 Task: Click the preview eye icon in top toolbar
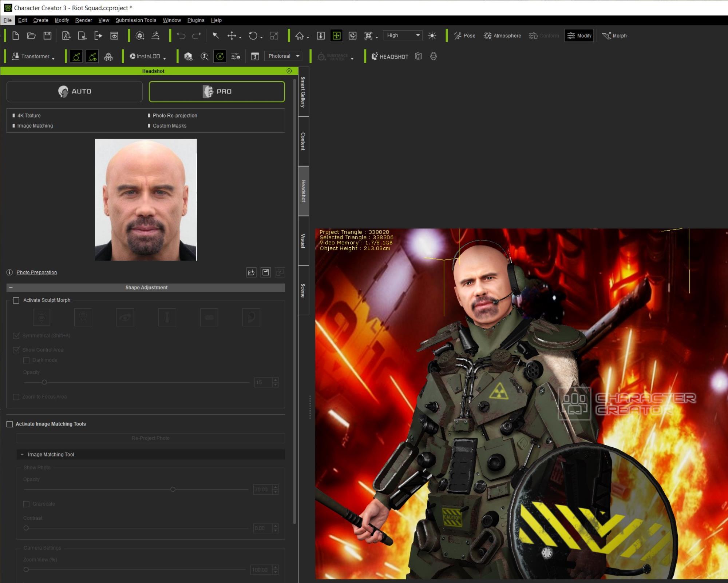click(x=114, y=36)
